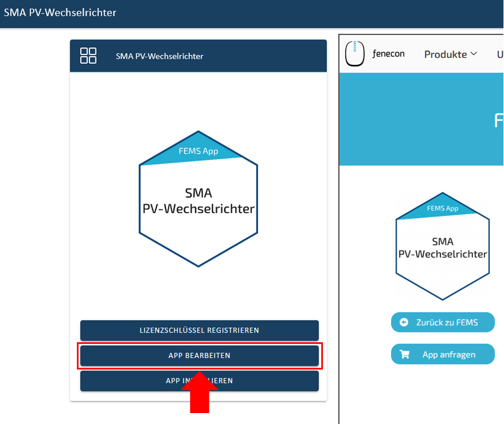504x424 pixels.
Task: Open App Bearbeiten to edit the app
Action: coord(199,355)
